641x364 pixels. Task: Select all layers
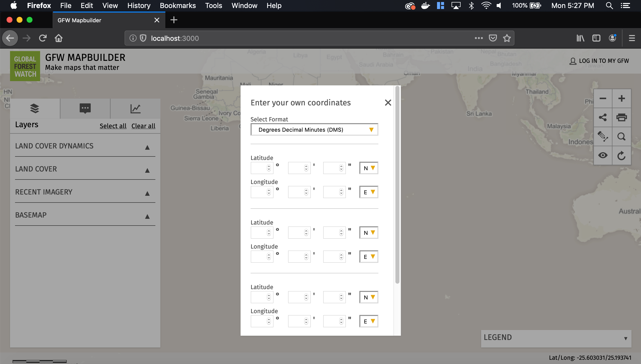point(113,126)
